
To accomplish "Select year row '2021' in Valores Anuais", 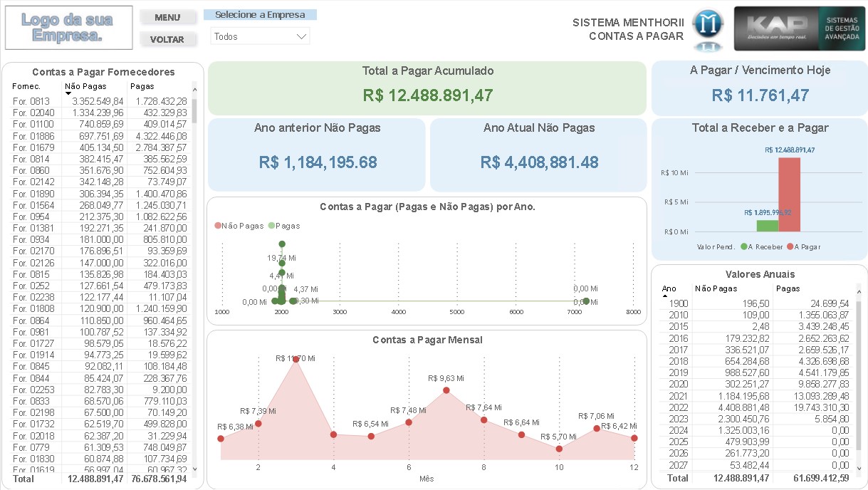I will point(755,396).
